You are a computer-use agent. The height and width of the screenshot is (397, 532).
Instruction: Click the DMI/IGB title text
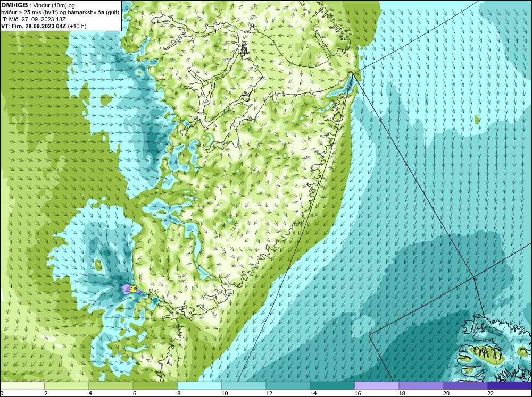click(x=14, y=5)
